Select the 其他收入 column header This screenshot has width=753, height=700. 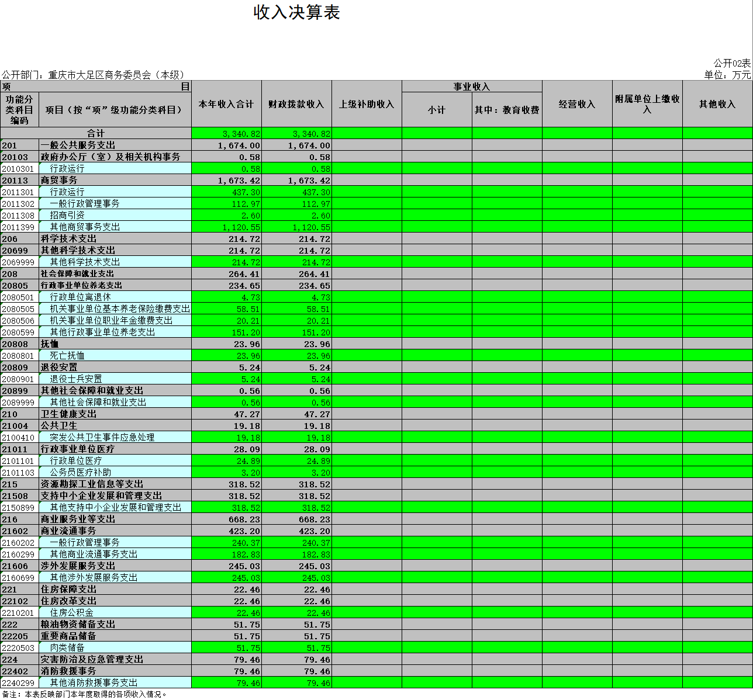point(717,104)
